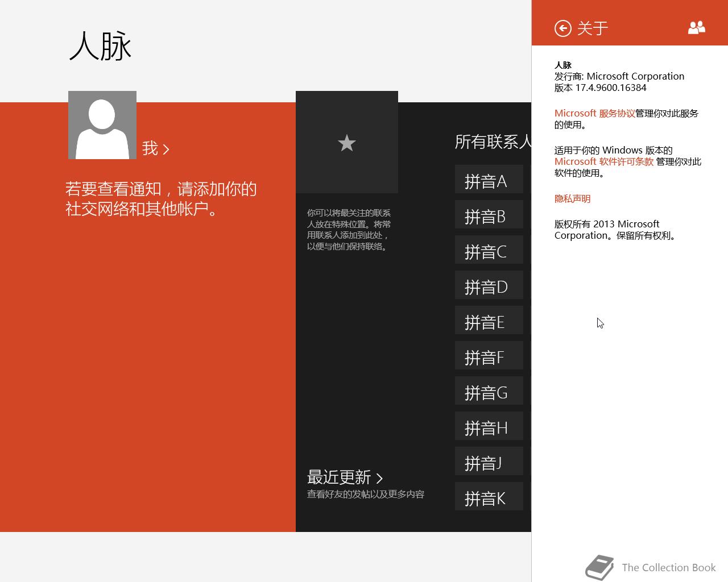728x582 pixels.
Task: Click the 若要查看通知 notification message
Action: (x=161, y=199)
